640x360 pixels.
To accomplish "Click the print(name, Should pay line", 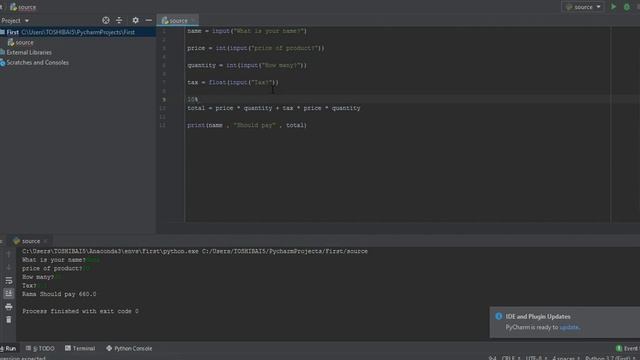I will click(x=247, y=125).
